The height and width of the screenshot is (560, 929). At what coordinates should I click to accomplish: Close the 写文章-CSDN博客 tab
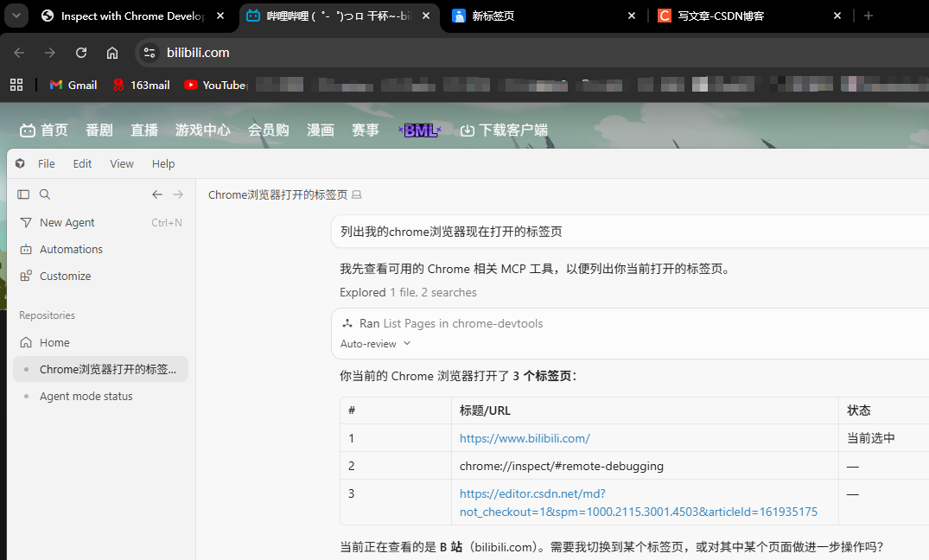[837, 16]
